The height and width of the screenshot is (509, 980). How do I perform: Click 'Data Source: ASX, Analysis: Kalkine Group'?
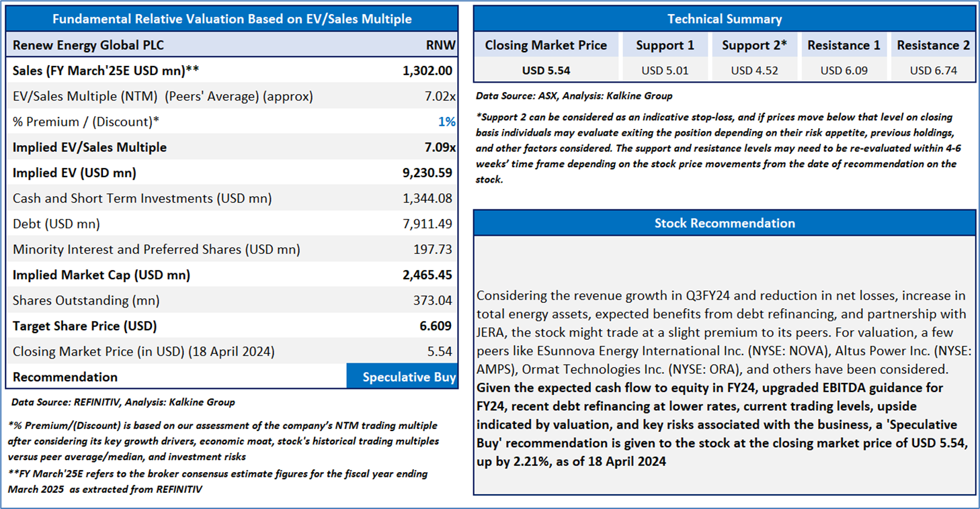point(574,95)
